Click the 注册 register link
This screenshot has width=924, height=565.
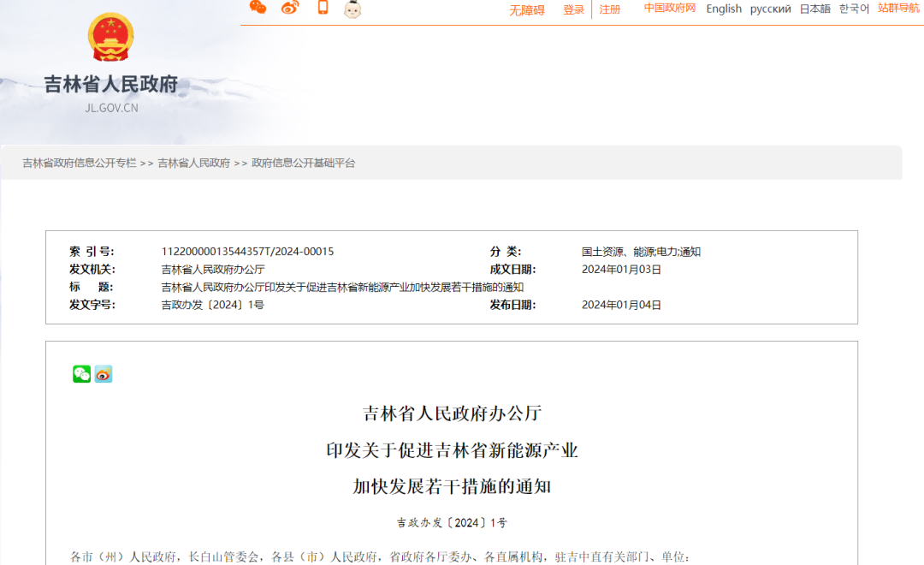point(610,9)
